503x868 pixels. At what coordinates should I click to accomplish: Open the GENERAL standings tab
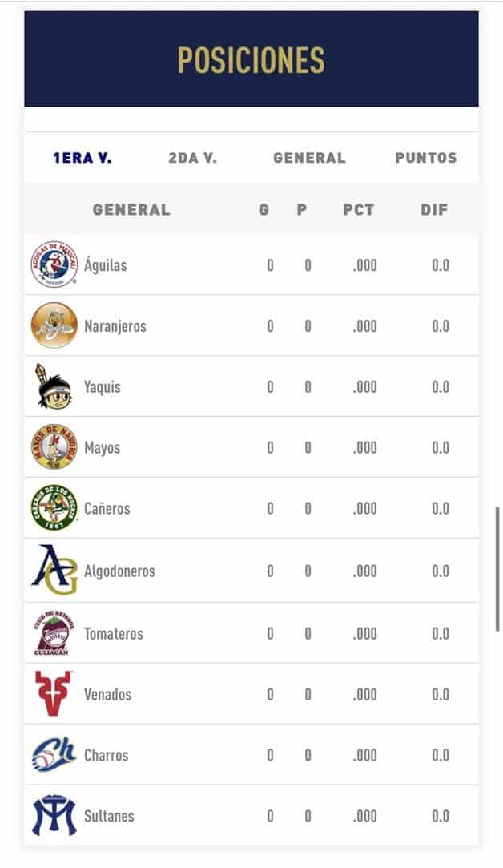[309, 158]
